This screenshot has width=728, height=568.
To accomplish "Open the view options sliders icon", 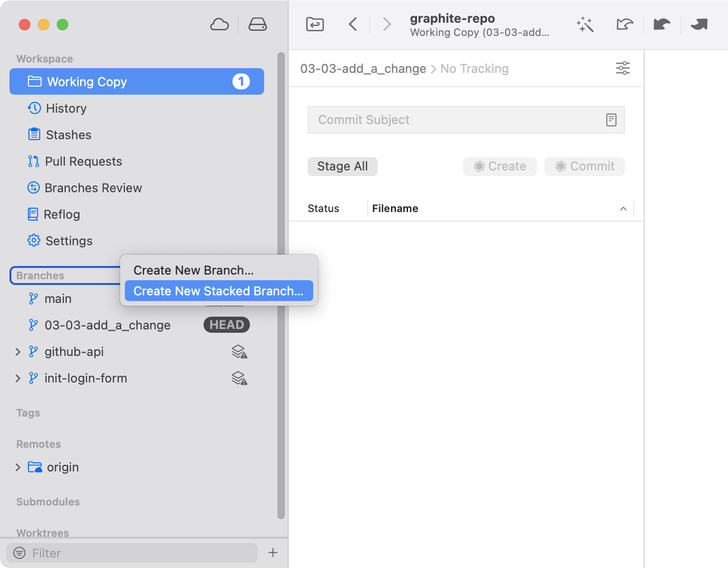I will coord(622,69).
